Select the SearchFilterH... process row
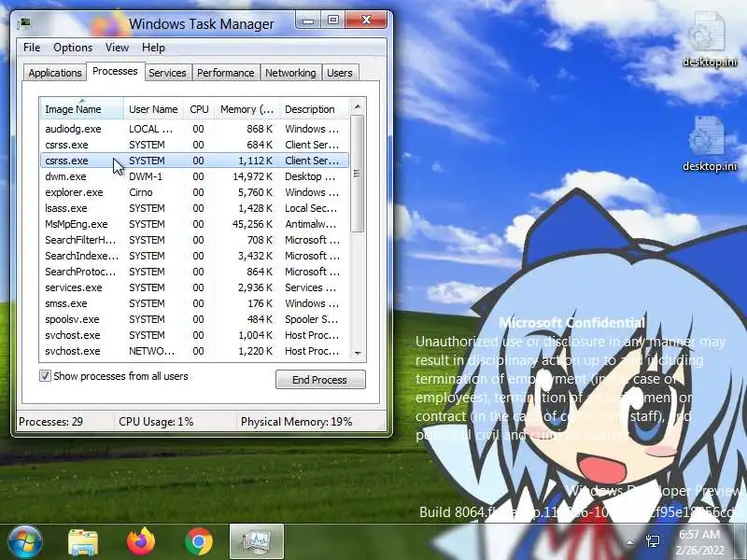Image resolution: width=747 pixels, height=560 pixels. [194, 240]
